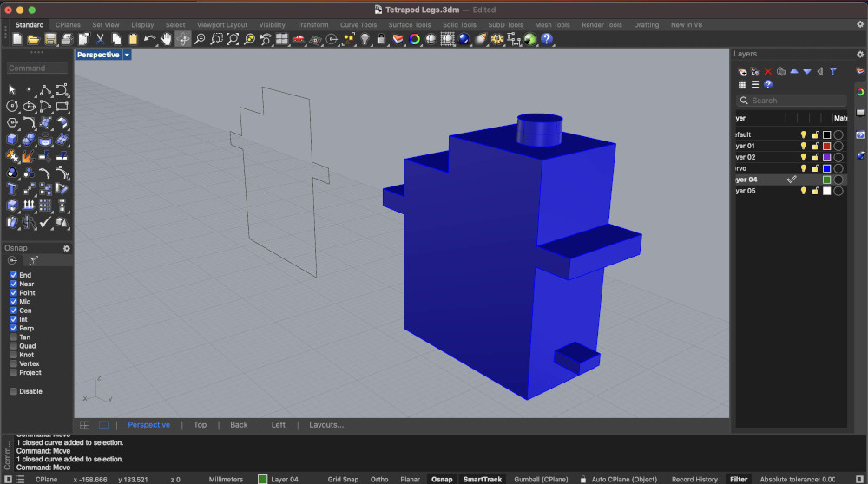Screen dimensions: 868x484
Task: Select the Polyline tool in left sidebar
Action: tap(45, 89)
